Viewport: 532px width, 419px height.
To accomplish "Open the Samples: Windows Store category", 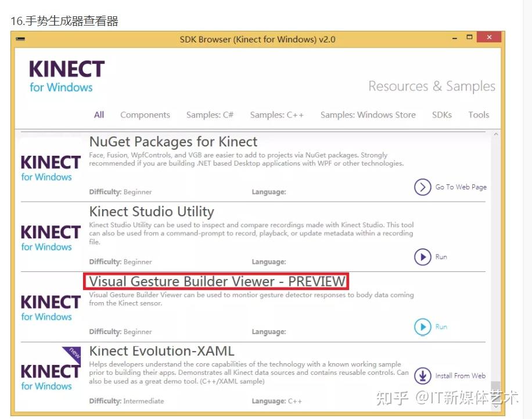I will coord(368,114).
